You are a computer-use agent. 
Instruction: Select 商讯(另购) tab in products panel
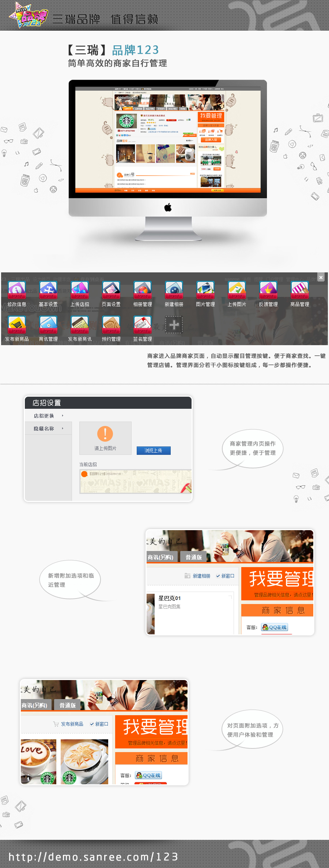(36, 705)
